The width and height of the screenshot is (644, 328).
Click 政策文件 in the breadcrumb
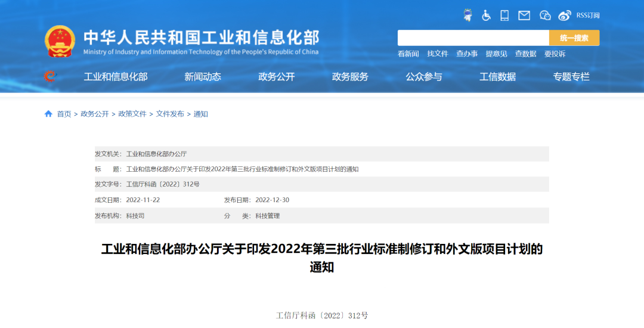point(132,114)
